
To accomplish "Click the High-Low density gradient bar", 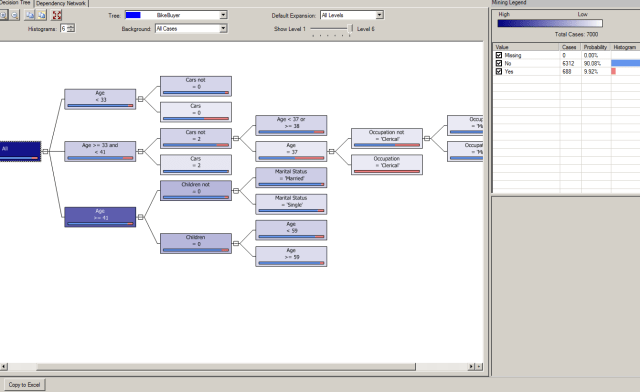I will [x=550, y=23].
